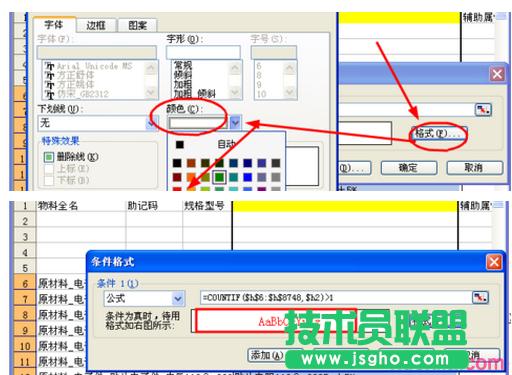512x375 pixels.
Task: Open the 字体 tab in format dialog
Action: 54,24
